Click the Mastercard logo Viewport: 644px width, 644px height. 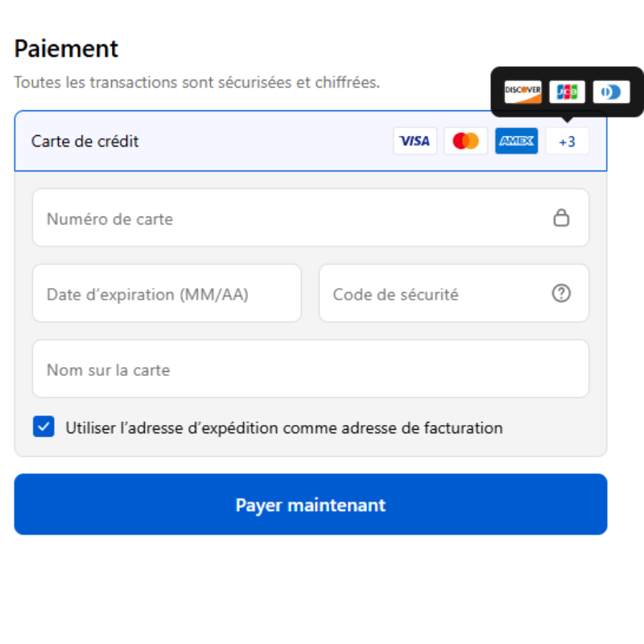click(x=465, y=141)
